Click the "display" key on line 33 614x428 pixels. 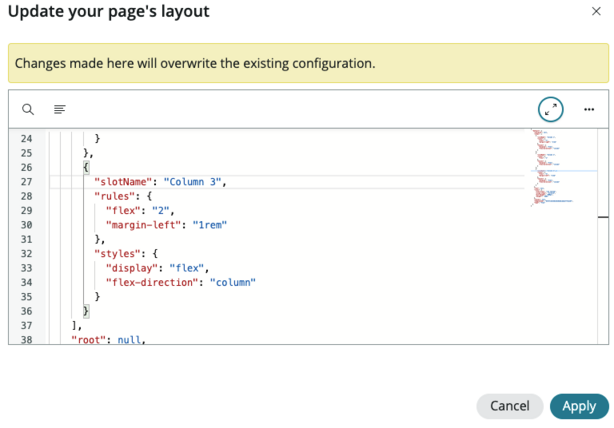click(132, 268)
